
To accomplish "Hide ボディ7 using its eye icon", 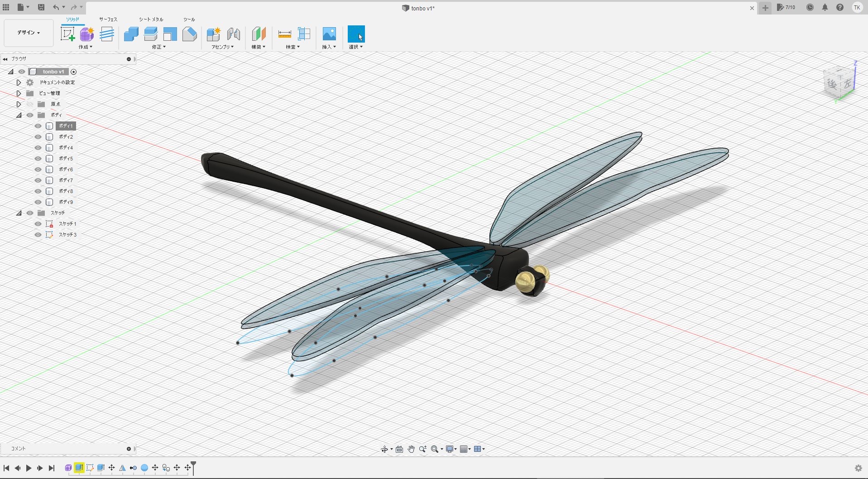I will tap(38, 180).
